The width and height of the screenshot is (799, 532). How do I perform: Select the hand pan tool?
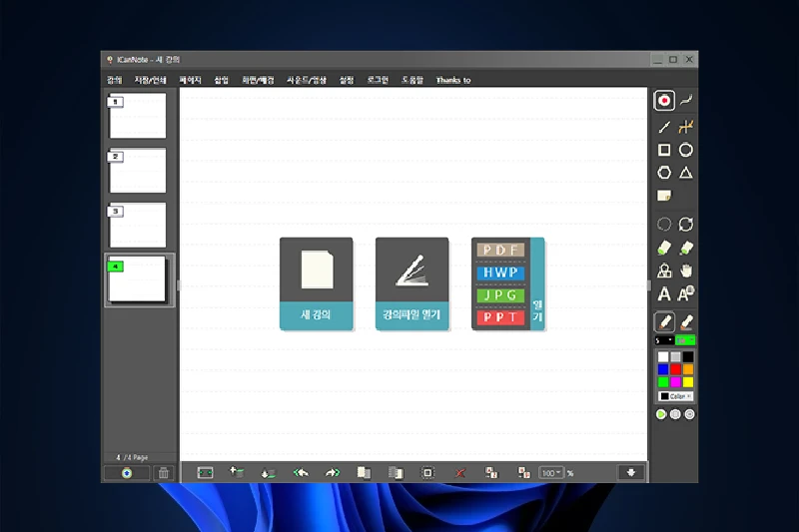(686, 270)
